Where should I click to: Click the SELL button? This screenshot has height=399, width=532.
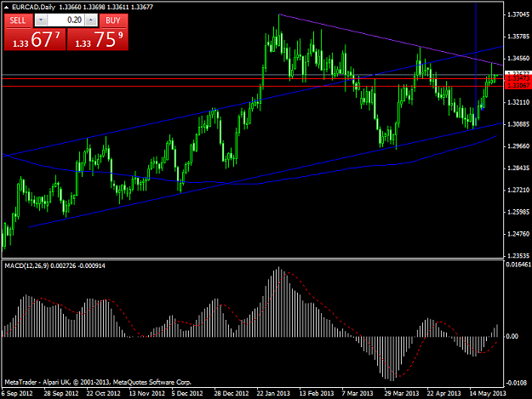pos(18,20)
